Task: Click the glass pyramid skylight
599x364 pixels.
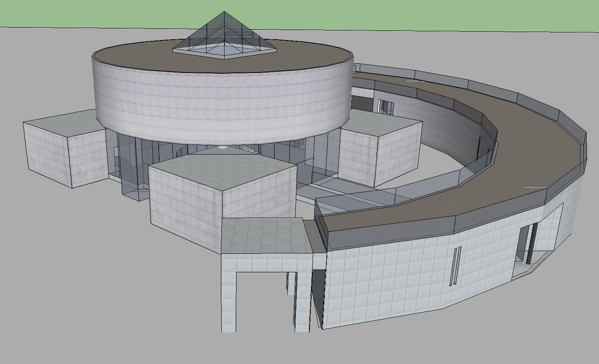Action: click(224, 36)
